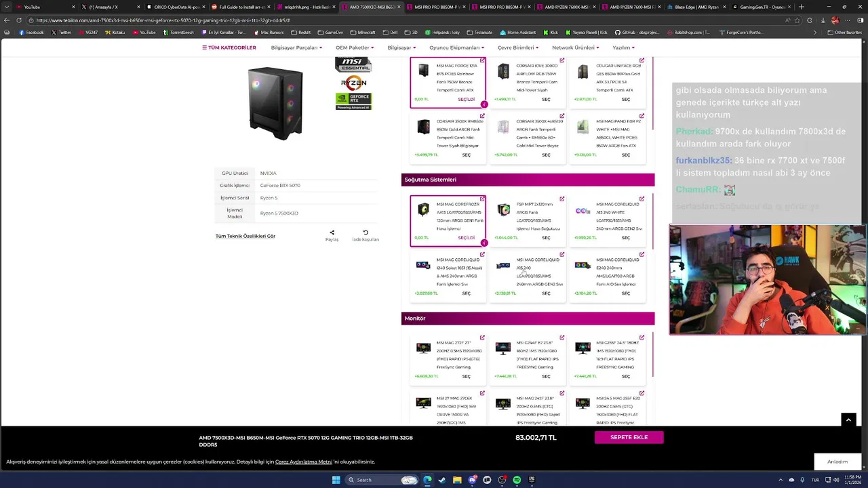This screenshot has height=488, width=868.
Task: Open MSI MAG FORGE case in new tab icon
Action: click(x=482, y=60)
